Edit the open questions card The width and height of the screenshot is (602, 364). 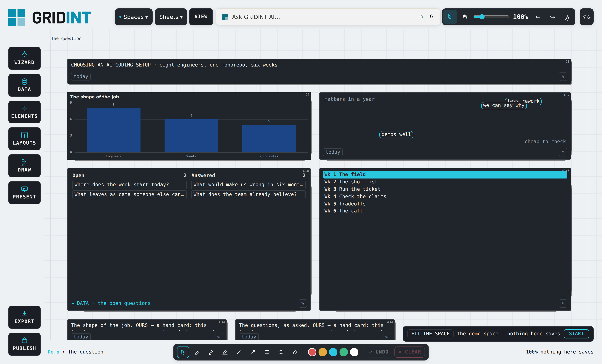[302, 303]
